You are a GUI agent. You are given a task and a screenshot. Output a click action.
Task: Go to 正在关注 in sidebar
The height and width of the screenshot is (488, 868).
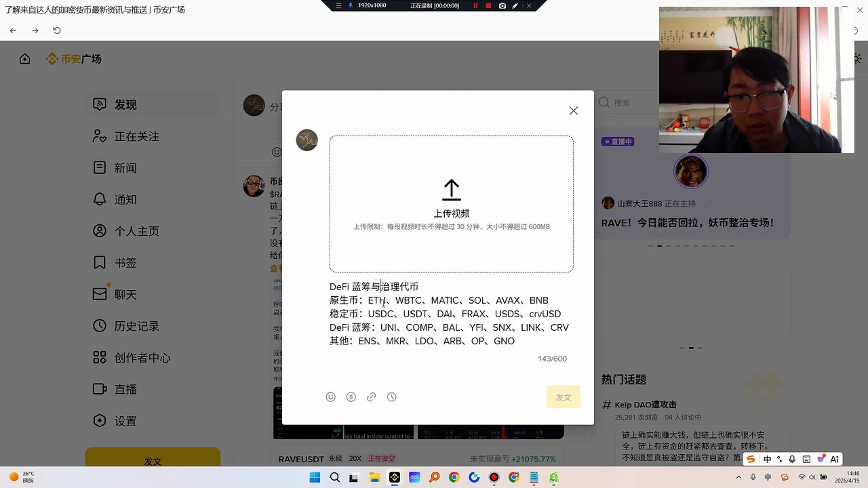(153, 136)
